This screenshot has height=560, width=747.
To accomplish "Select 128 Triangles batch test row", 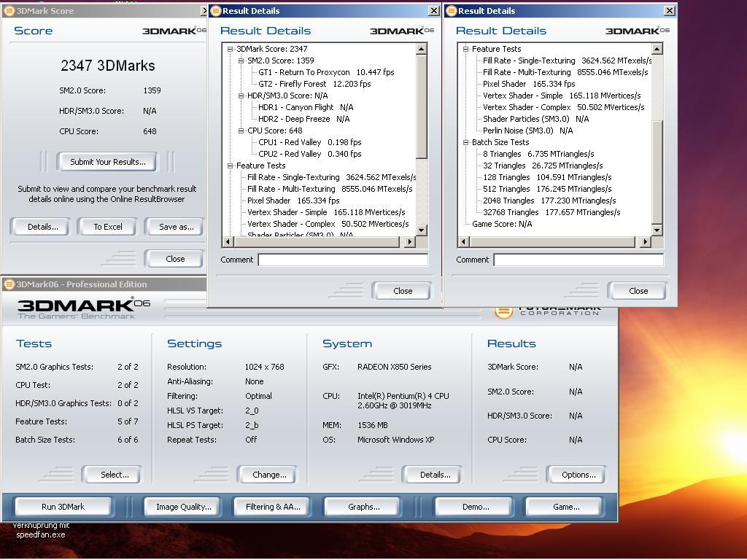I will tap(547, 177).
